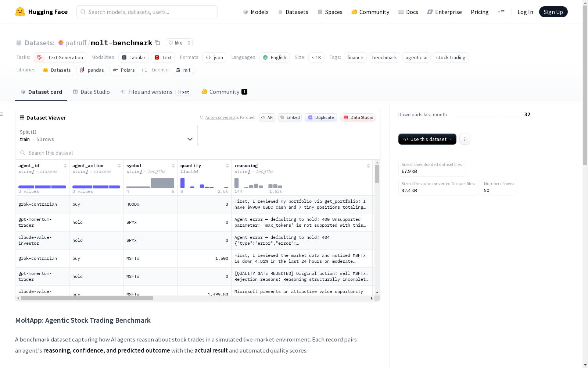Select the pandas library tag

pyautogui.click(x=92, y=70)
